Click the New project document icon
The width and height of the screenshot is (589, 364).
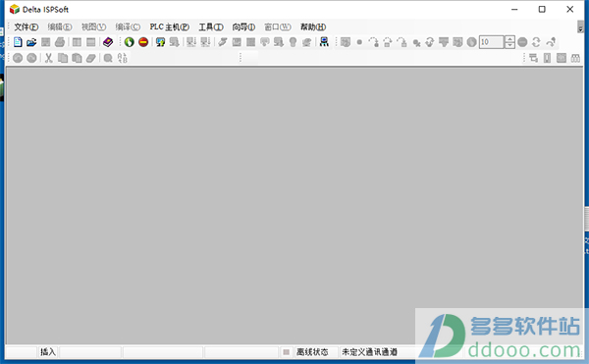point(18,42)
